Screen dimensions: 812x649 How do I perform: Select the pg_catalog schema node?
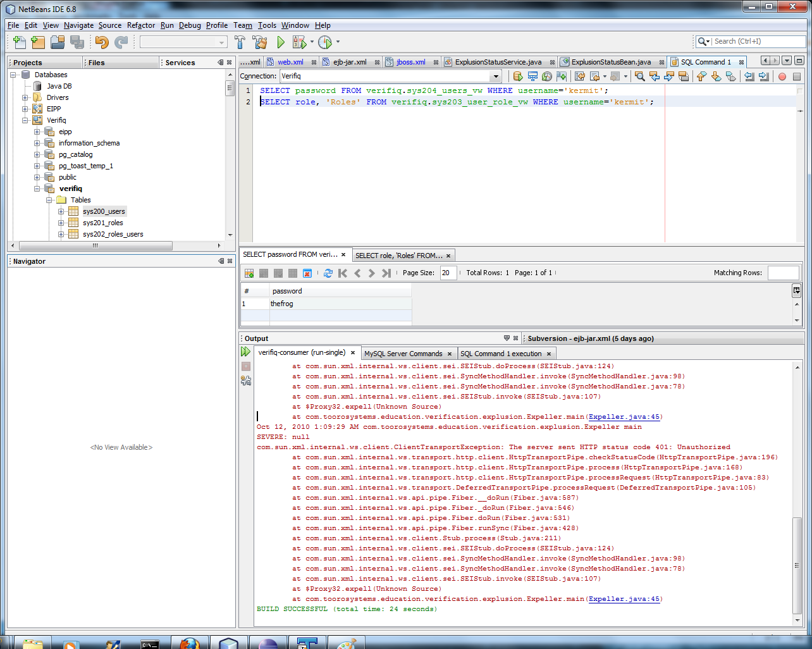(x=75, y=154)
